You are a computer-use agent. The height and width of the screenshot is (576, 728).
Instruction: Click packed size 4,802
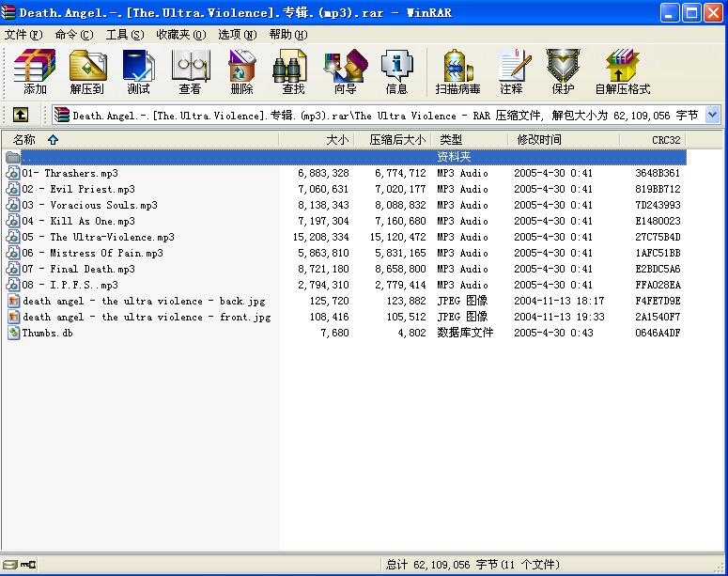[411, 333]
